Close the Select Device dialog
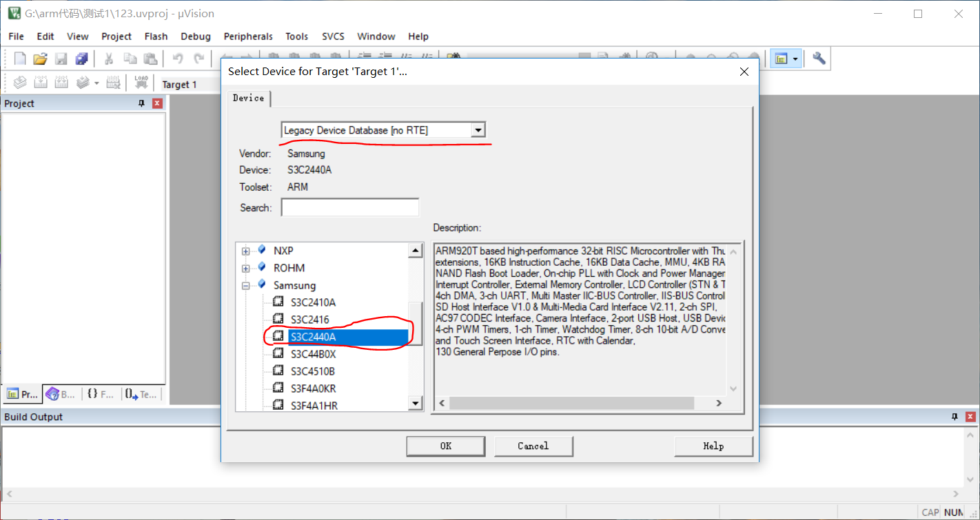980x520 pixels. tap(744, 72)
